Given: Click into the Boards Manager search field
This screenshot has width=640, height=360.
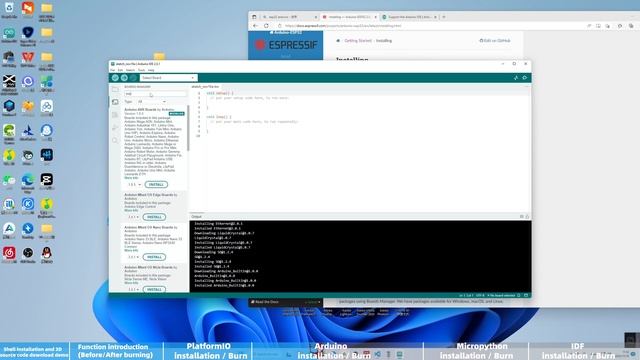Looking at the screenshot, I should [x=155, y=94].
